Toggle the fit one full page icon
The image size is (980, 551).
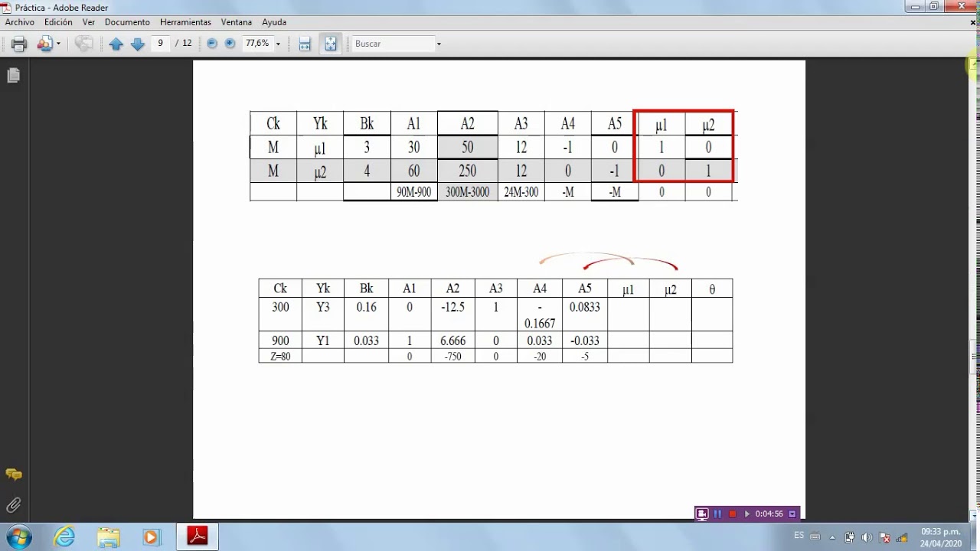point(330,44)
